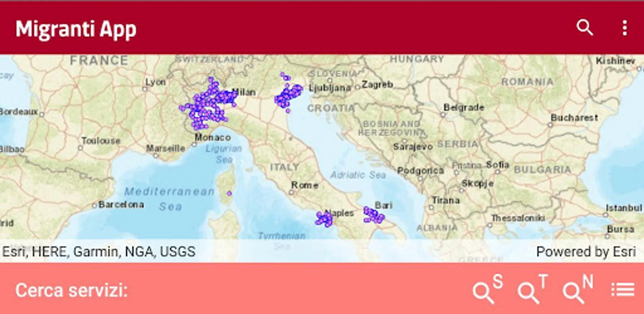The image size is (644, 314).
Task: Click the 'FRANCE' country label
Action: [x=99, y=61]
